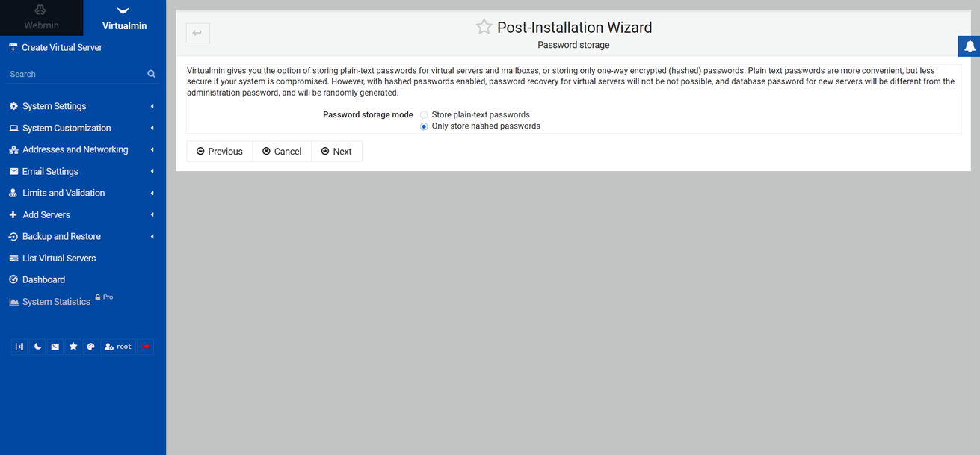Select Store plain-text passwords option

tap(425, 115)
